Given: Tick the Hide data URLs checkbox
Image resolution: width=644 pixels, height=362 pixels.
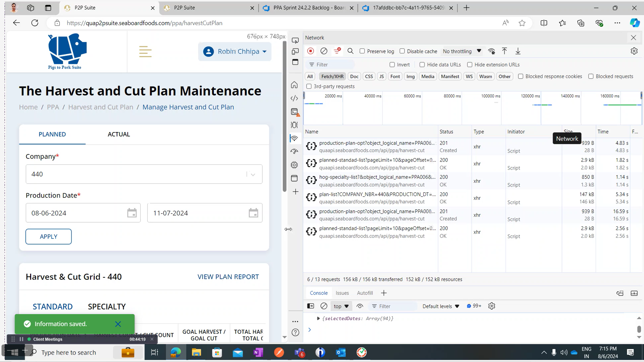Looking at the screenshot, I should pyautogui.click(x=422, y=64).
